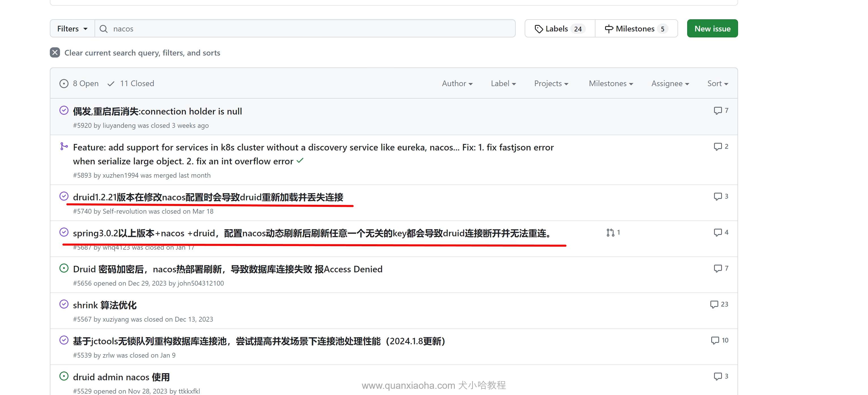The width and height of the screenshot is (868, 395).
Task: Click merged pull request icon for #5893
Action: (64, 146)
